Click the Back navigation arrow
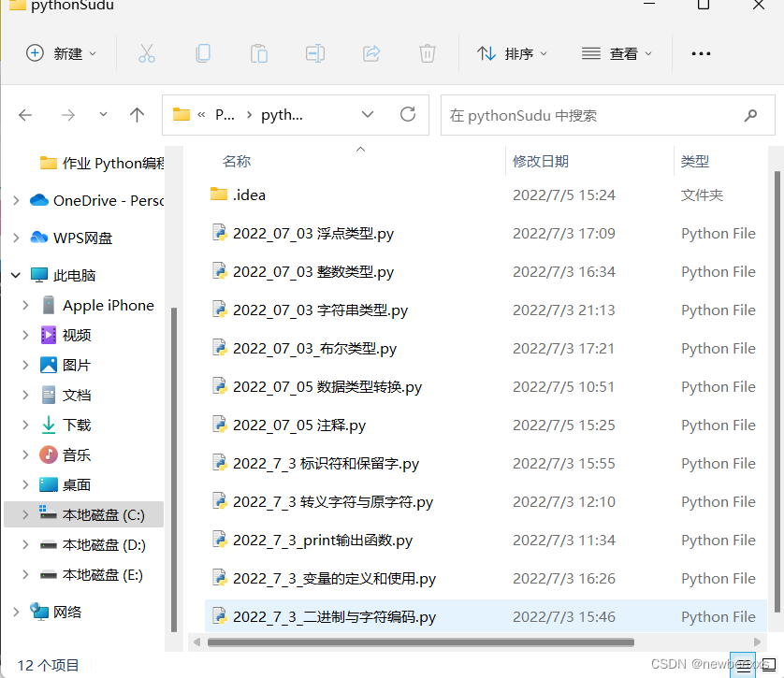Viewport: 784px width, 678px height. pos(23,114)
